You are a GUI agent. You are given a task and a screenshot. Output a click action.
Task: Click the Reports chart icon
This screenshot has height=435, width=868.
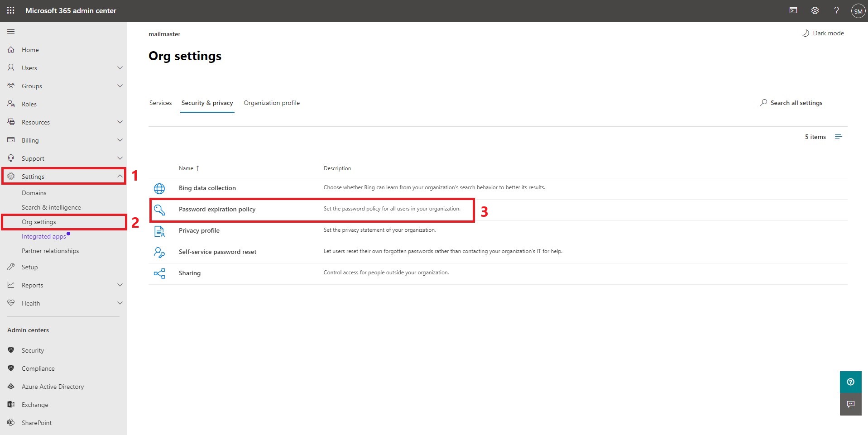tap(11, 285)
